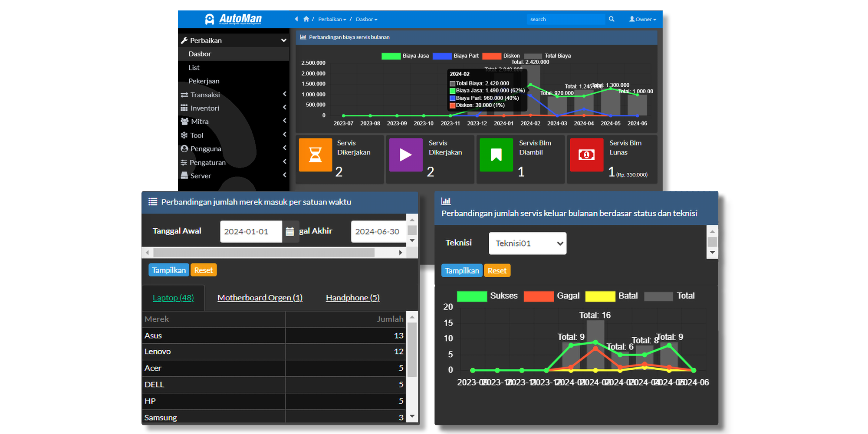Click the Tampilkan button
Viewport: 868px width, 434px height.
pos(168,270)
